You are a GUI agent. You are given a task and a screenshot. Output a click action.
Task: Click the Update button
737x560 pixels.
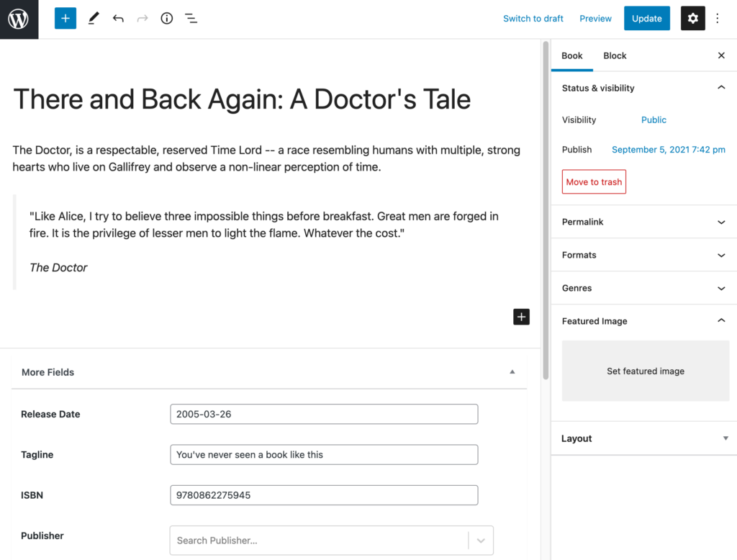coord(646,19)
